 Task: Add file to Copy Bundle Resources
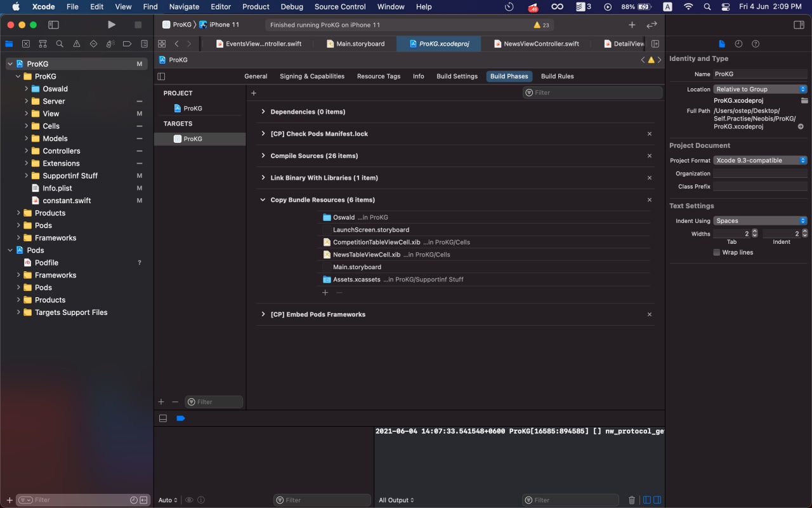coord(325,293)
